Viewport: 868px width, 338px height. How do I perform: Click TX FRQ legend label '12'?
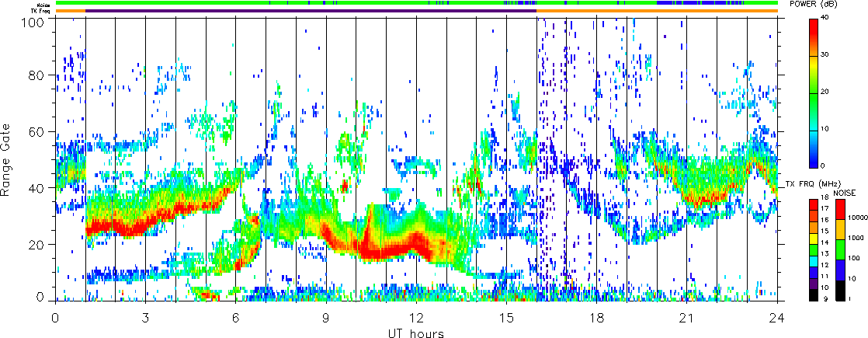(825, 265)
